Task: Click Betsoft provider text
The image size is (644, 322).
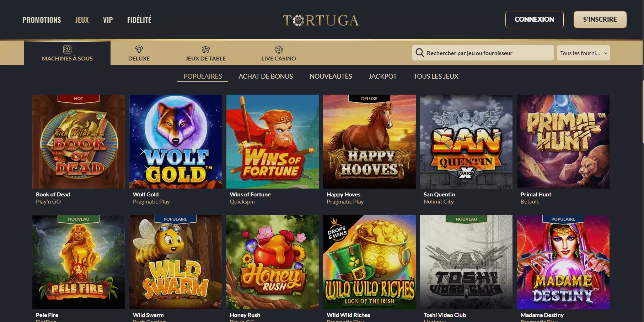Action: pos(530,201)
